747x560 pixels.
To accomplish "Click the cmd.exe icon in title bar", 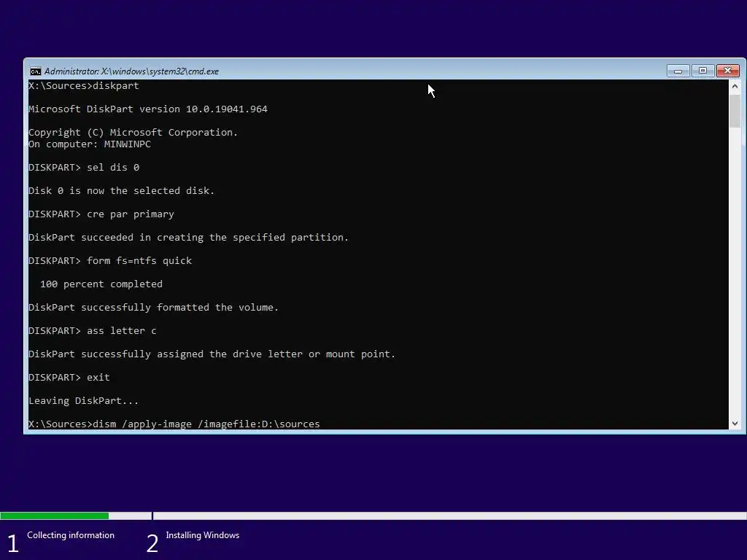I will [35, 71].
